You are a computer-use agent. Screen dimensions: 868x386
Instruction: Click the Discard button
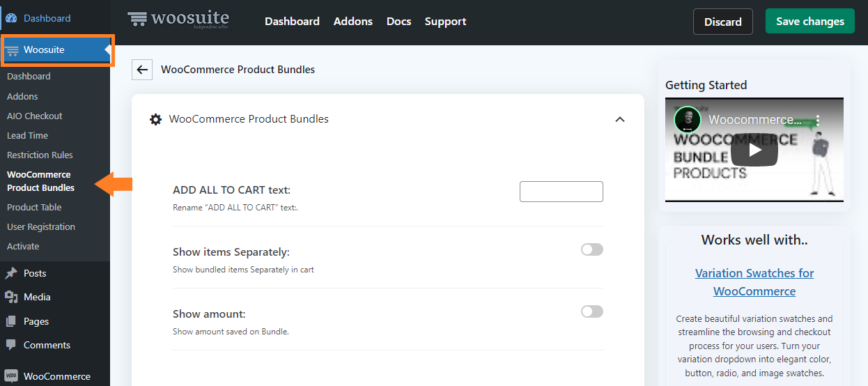coord(723,21)
